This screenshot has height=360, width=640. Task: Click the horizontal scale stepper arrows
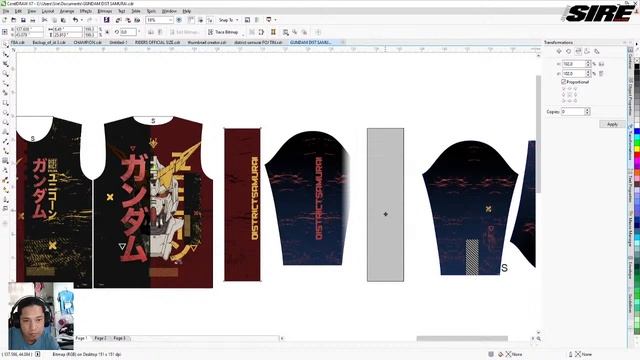(x=588, y=64)
